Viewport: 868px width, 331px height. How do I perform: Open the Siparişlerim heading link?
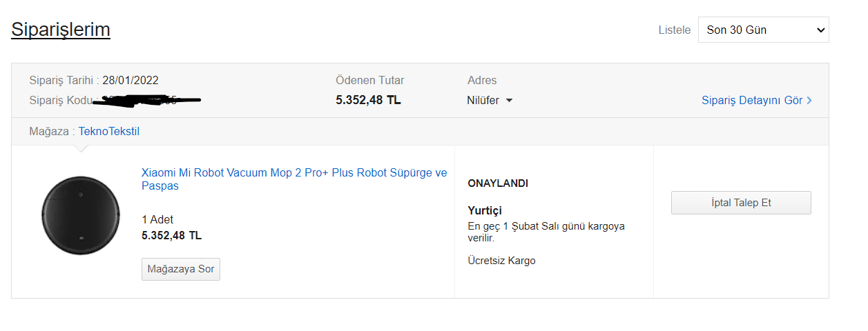pyautogui.click(x=61, y=30)
